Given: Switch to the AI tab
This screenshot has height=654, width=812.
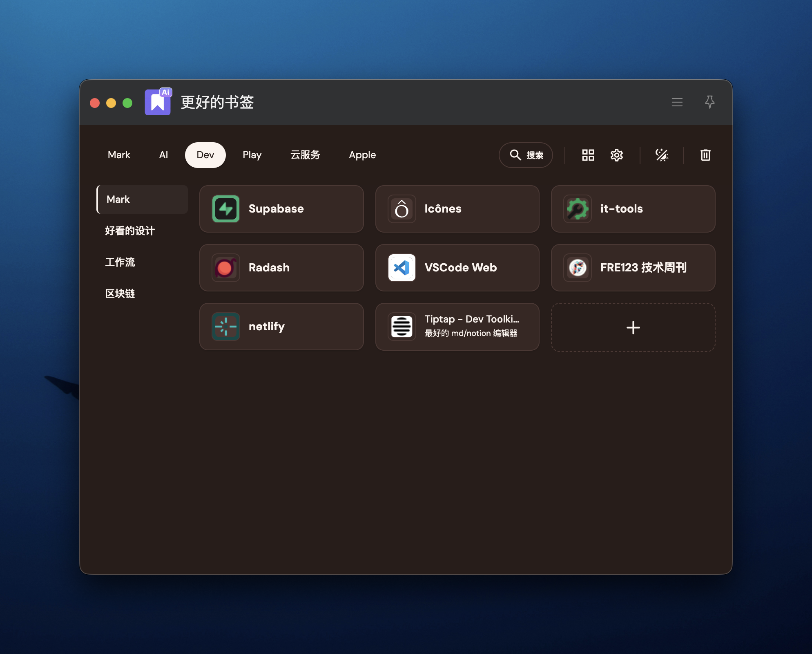Looking at the screenshot, I should [x=163, y=155].
